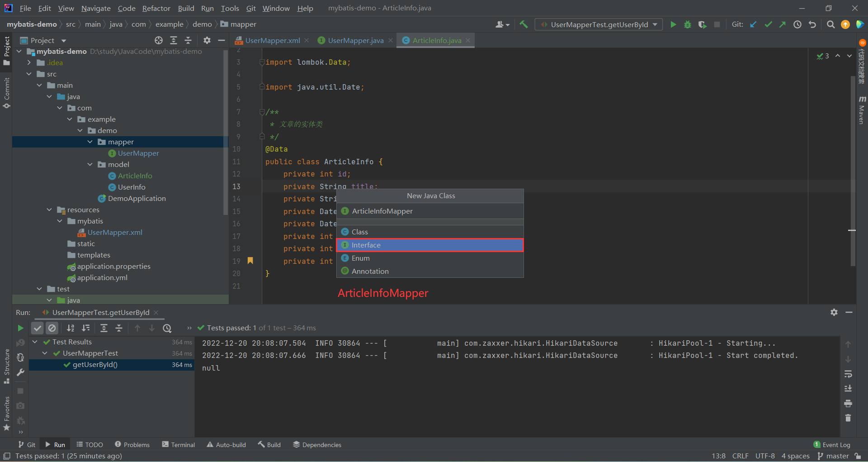
Task: Toggle scroll to end of console
Action: coord(848,388)
